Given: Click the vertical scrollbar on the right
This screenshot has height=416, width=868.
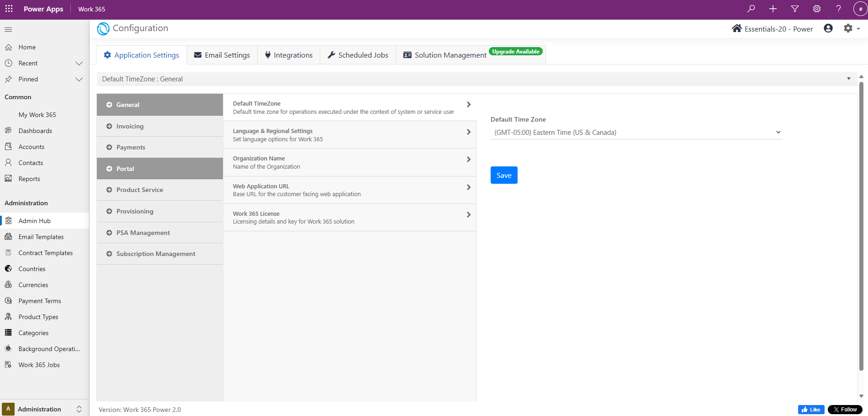Looking at the screenshot, I should pos(861,226).
